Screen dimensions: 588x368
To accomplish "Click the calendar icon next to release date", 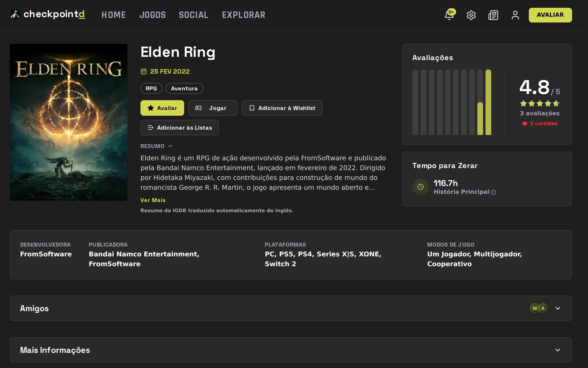I will [144, 71].
